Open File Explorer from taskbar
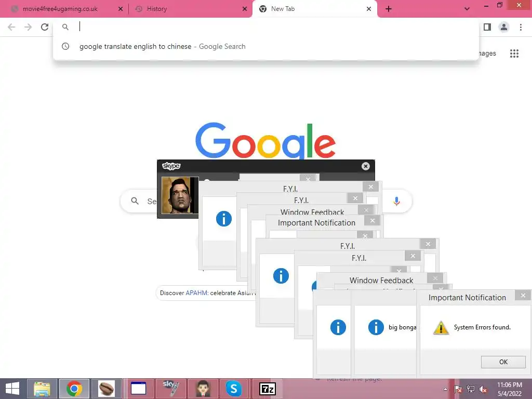This screenshot has height=399, width=532. (x=42, y=389)
